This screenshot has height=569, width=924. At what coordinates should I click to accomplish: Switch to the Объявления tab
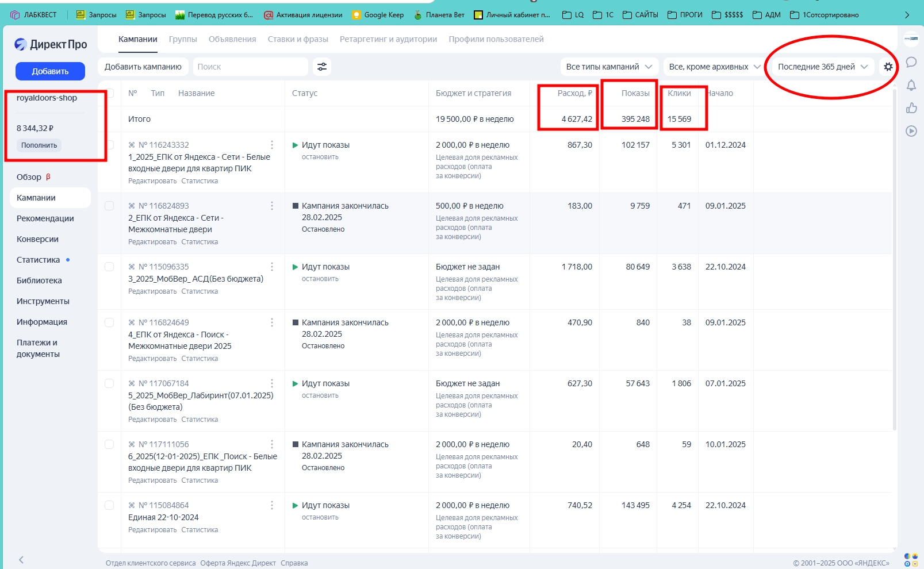pos(232,39)
